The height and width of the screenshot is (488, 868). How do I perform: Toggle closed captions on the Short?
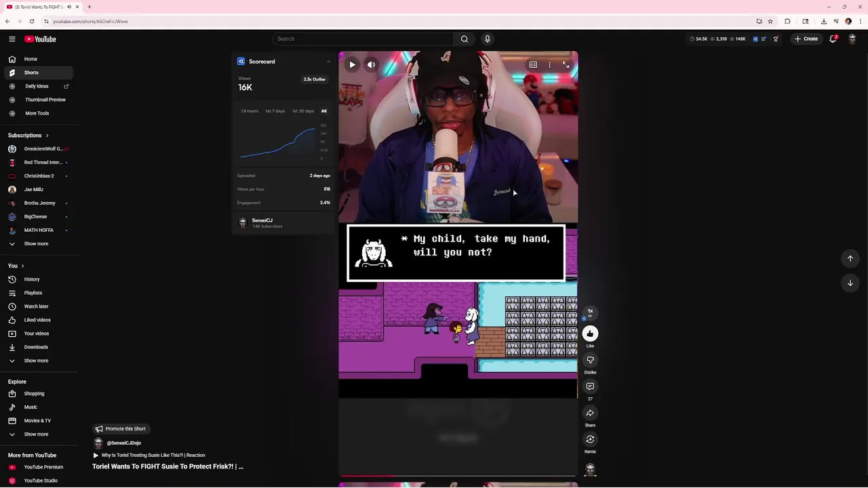coord(533,64)
